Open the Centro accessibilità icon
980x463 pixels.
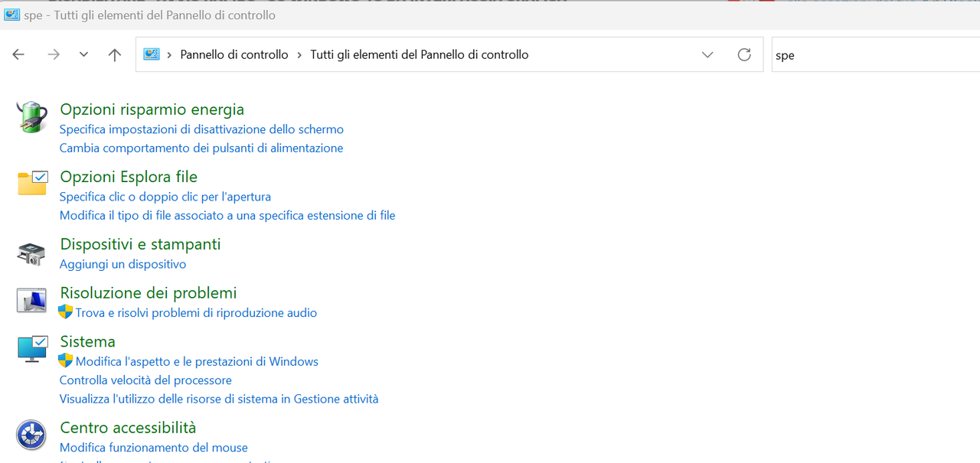click(31, 435)
